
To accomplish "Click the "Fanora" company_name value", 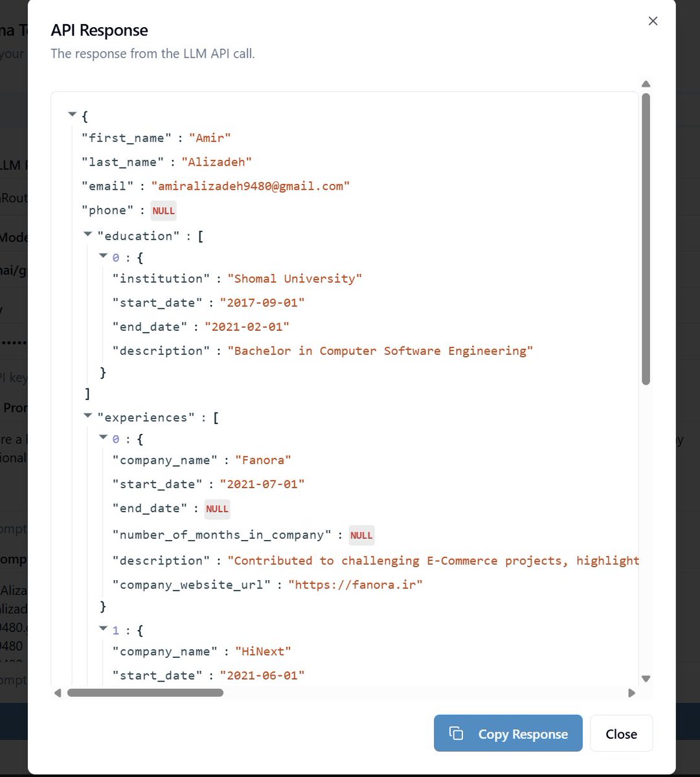I will tap(263, 460).
